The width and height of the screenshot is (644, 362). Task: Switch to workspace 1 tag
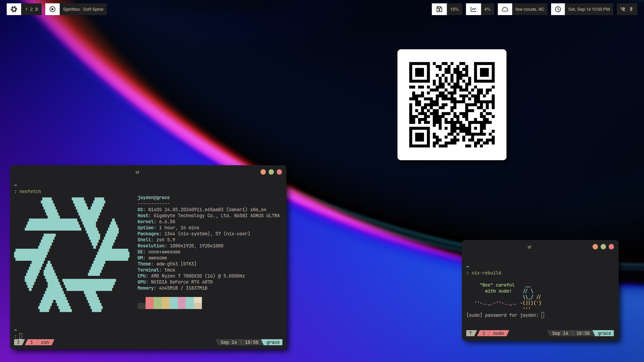click(26, 9)
